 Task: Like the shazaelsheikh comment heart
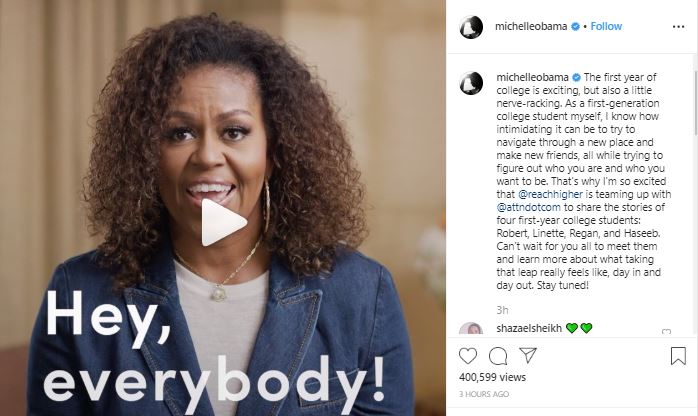tap(666, 331)
